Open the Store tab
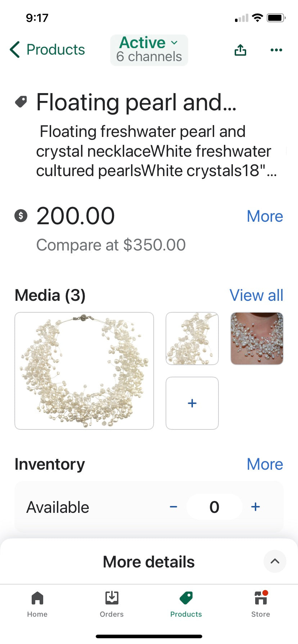 point(261,604)
